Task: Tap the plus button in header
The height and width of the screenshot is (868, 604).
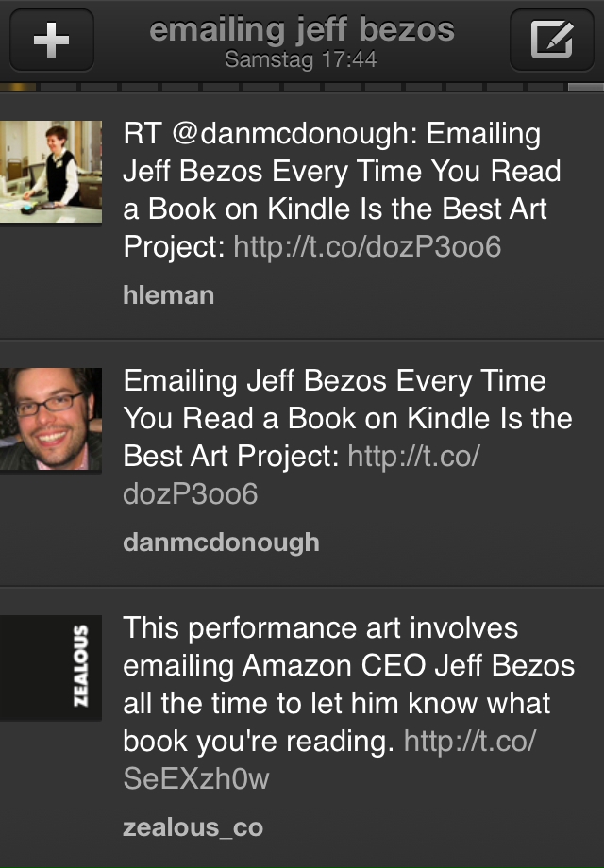Action: click(x=51, y=41)
